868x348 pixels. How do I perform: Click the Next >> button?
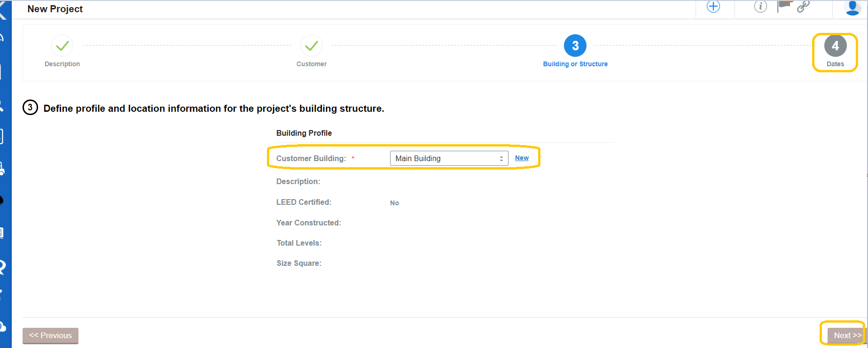click(847, 335)
